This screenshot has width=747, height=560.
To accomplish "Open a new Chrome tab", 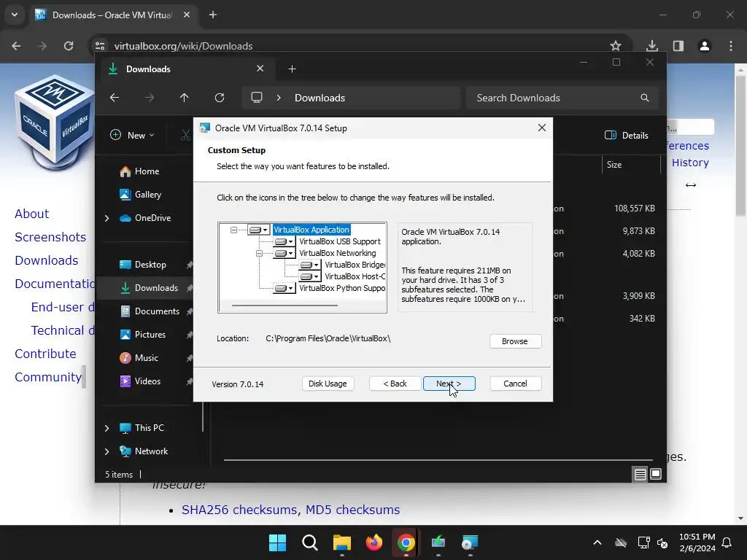I will tap(213, 15).
